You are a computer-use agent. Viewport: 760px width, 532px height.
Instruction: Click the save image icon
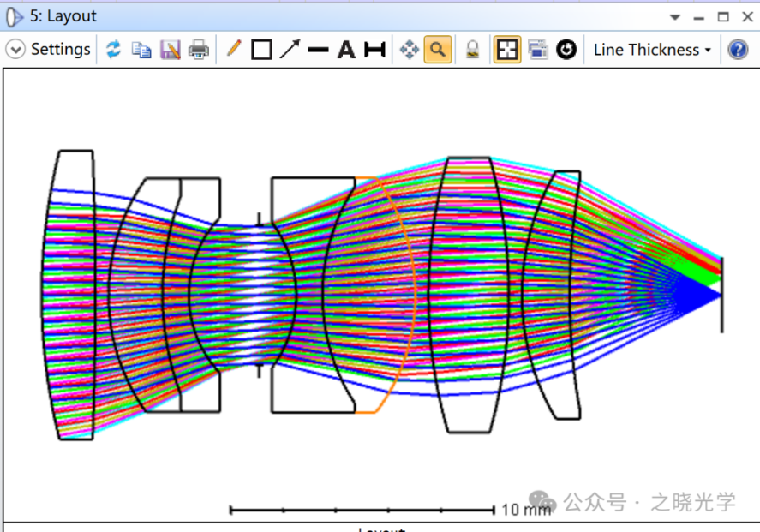(170, 50)
